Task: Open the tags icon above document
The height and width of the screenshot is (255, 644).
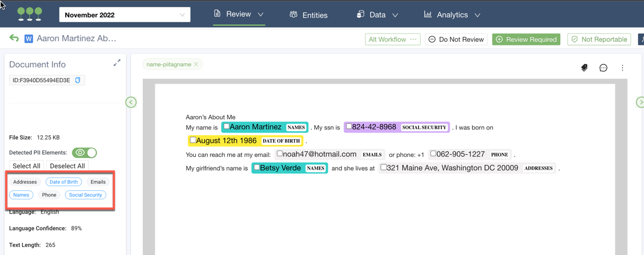Action: coord(584,68)
